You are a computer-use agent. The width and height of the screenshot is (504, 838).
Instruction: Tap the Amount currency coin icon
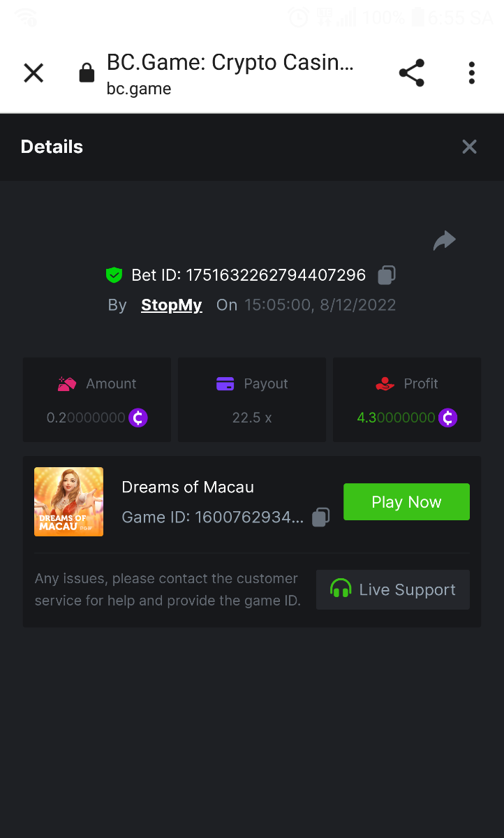tap(138, 418)
